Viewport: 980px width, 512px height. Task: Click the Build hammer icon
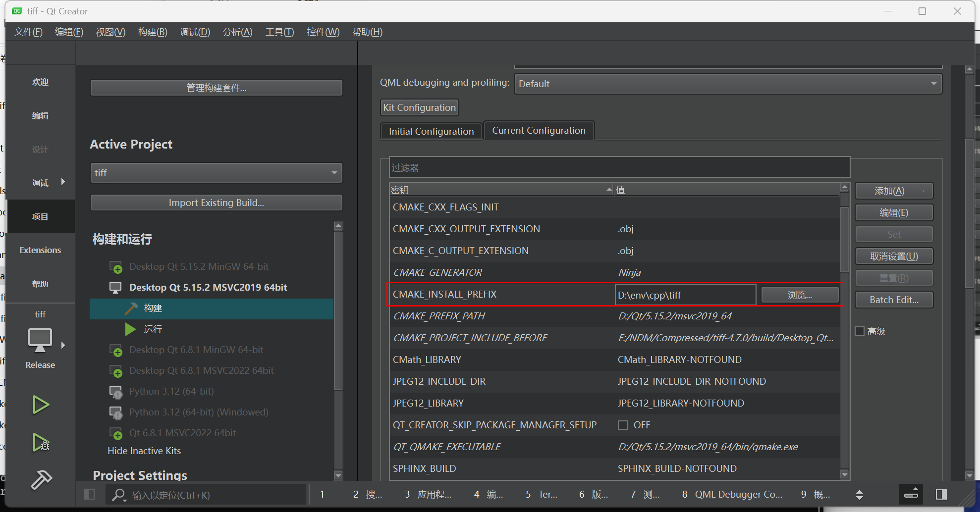click(41, 479)
